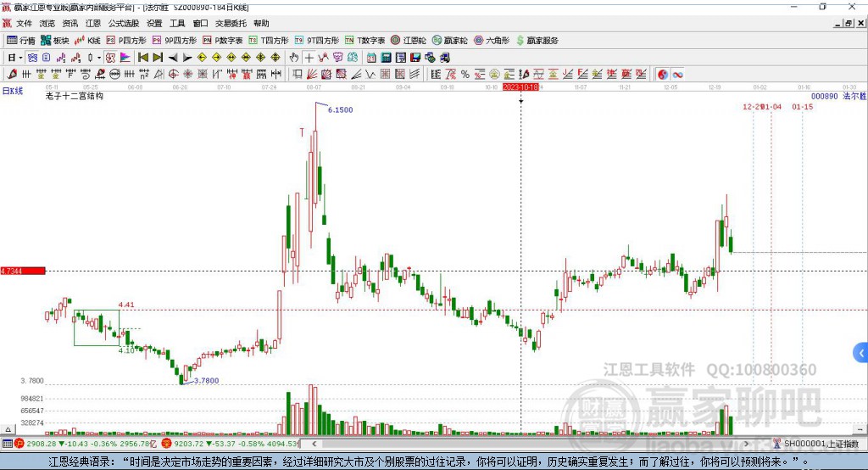The height and width of the screenshot is (470, 868).
Task: Open the 设置 menu
Action: [x=154, y=23]
